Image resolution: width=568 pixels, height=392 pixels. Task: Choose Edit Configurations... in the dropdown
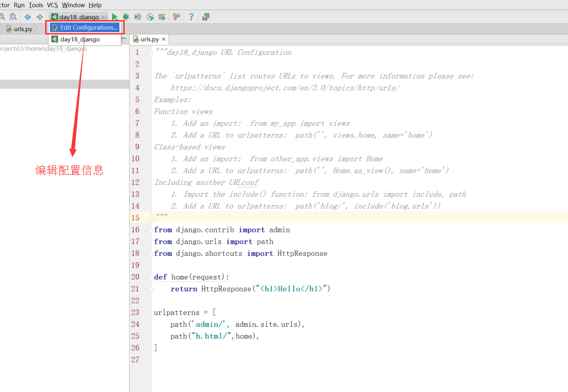click(x=85, y=27)
